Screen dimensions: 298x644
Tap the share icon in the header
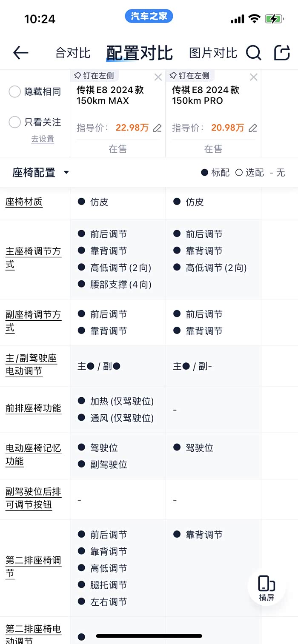click(281, 53)
